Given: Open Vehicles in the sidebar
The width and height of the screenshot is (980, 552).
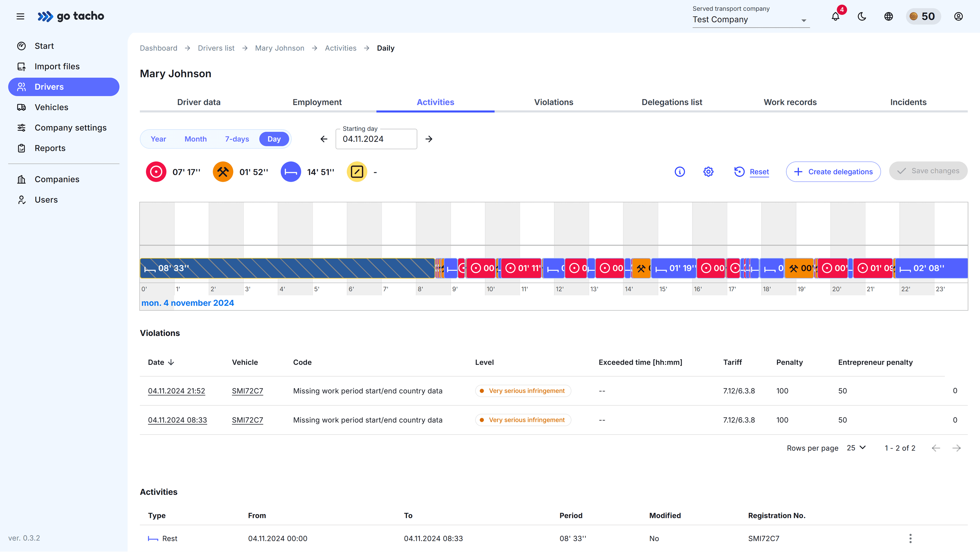Looking at the screenshot, I should [x=51, y=107].
